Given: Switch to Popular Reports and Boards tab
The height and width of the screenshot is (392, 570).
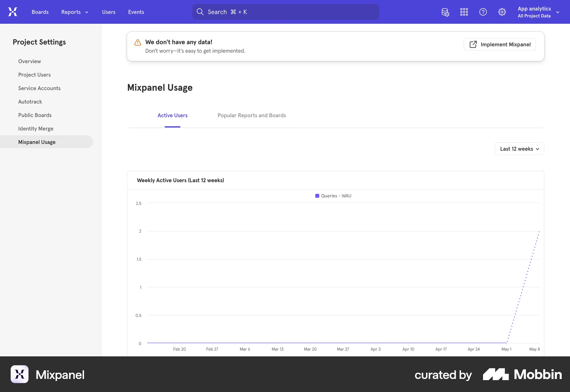Looking at the screenshot, I should (x=252, y=115).
